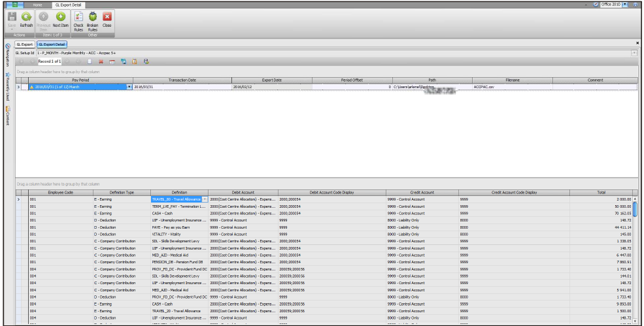The height and width of the screenshot is (326, 644).
Task: Click the application logo button
Action: click(15, 5)
